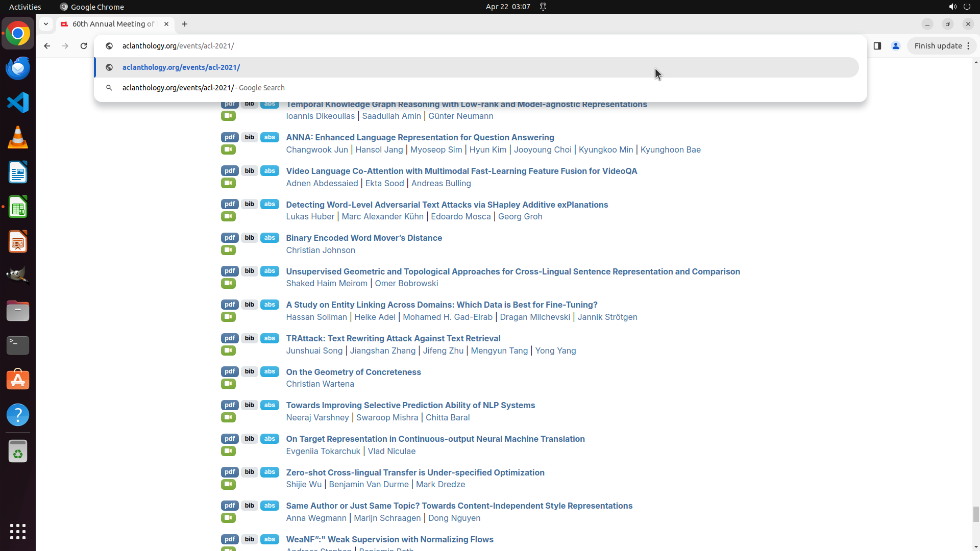Open the system volume and power menu
The height and width of the screenshot is (551, 980).
[960, 7]
